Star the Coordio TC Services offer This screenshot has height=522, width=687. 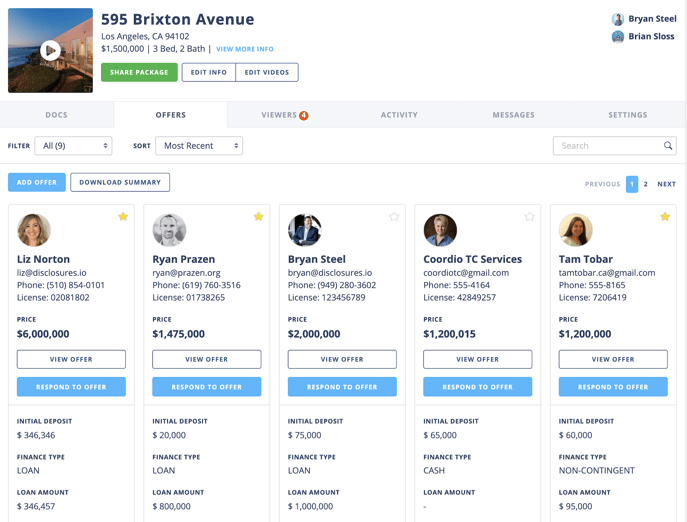click(x=530, y=217)
